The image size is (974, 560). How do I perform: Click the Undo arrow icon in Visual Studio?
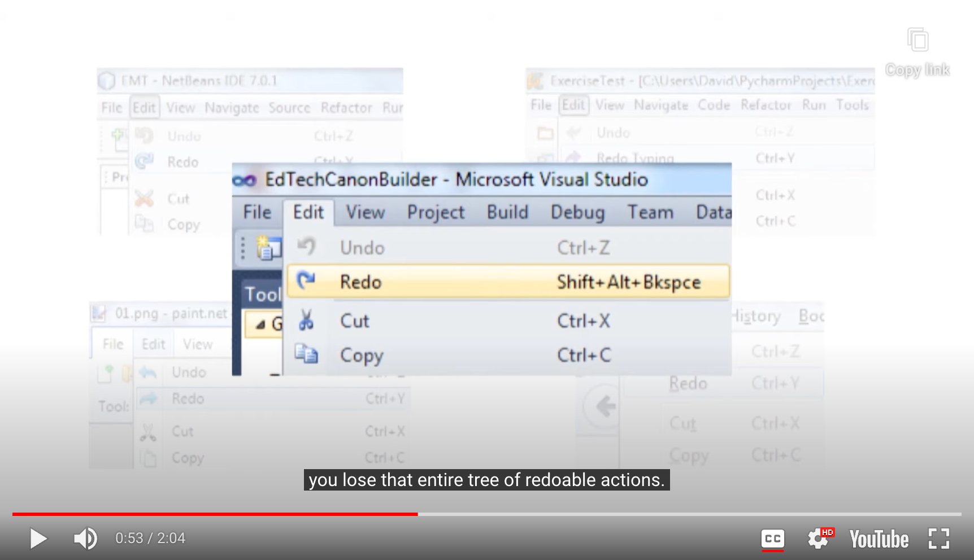point(306,246)
